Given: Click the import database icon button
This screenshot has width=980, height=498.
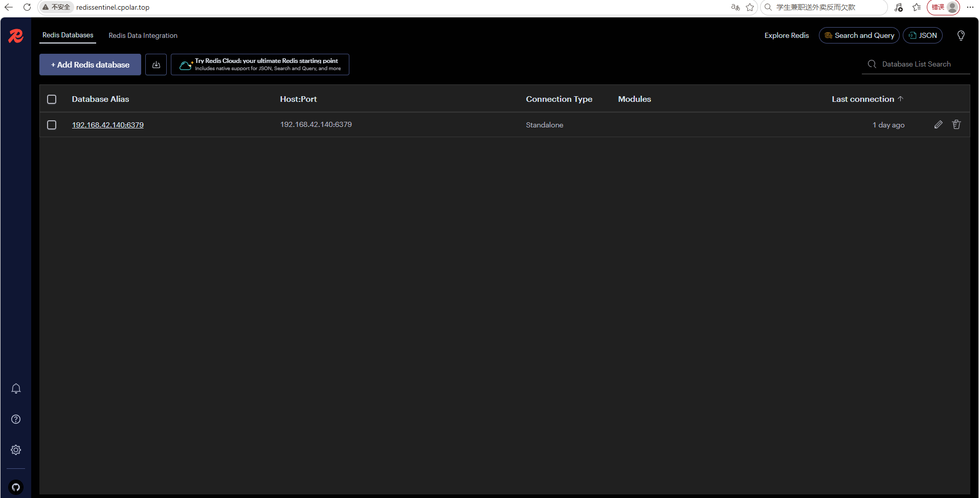Looking at the screenshot, I should [x=156, y=64].
